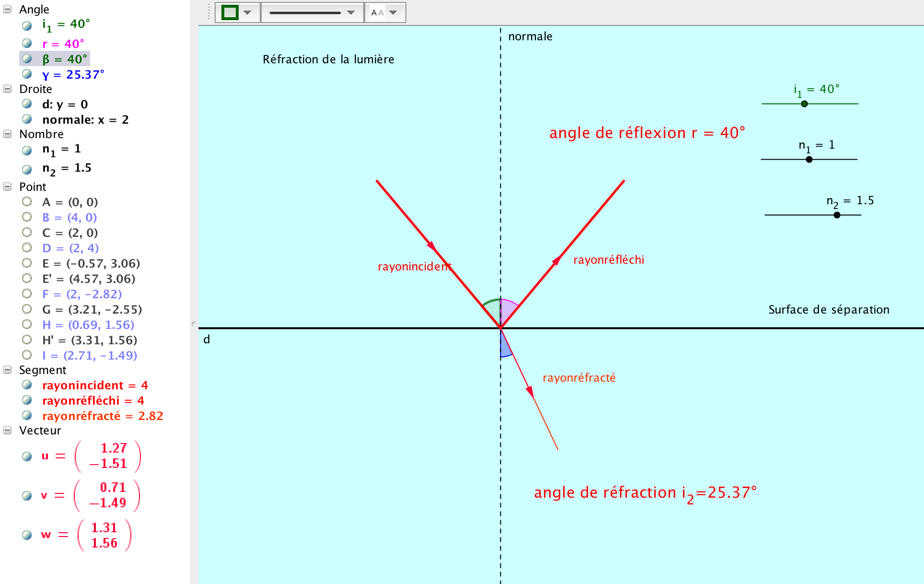
Task: Select the G = (3.21, −2.55) row
Action: [x=92, y=309]
